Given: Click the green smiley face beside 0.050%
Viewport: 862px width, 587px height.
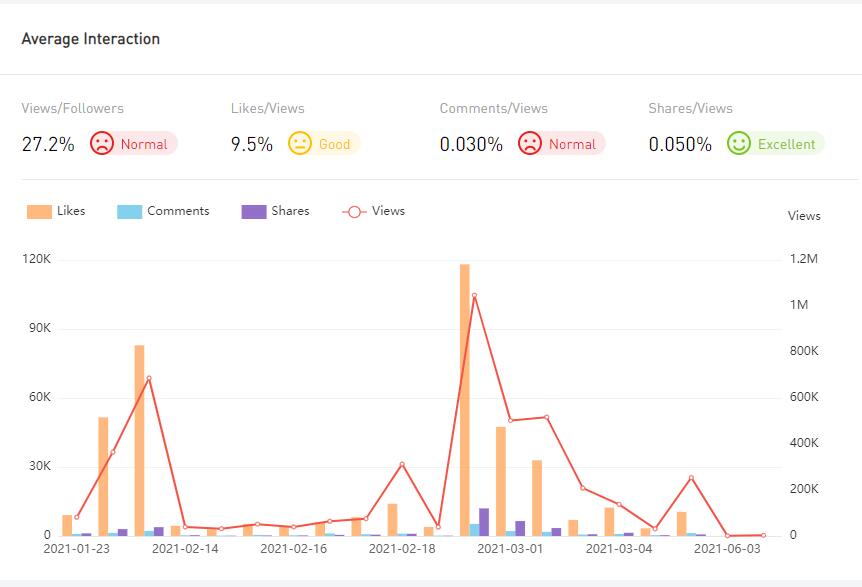Looking at the screenshot, I should coord(739,144).
